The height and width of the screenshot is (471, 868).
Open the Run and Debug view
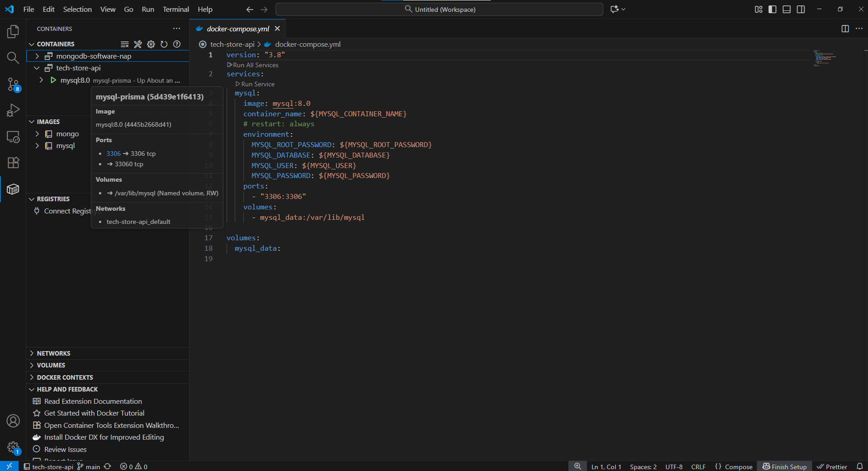13,110
